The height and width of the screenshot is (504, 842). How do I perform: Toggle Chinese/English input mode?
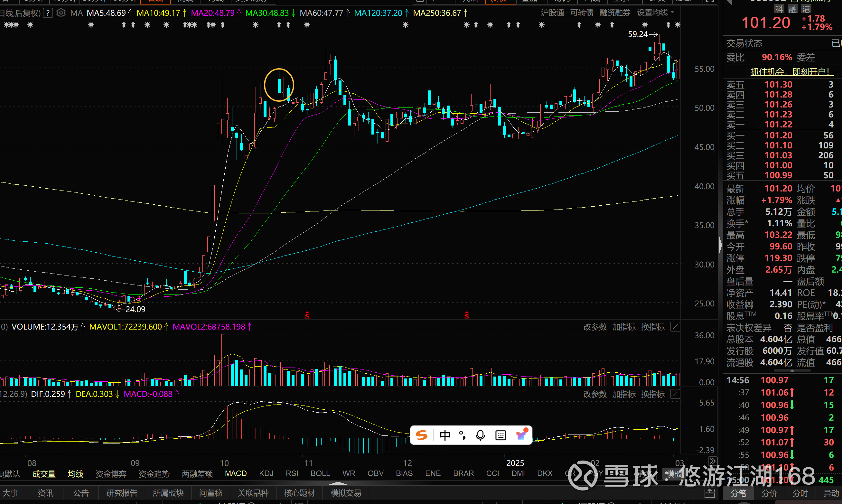[x=444, y=435]
